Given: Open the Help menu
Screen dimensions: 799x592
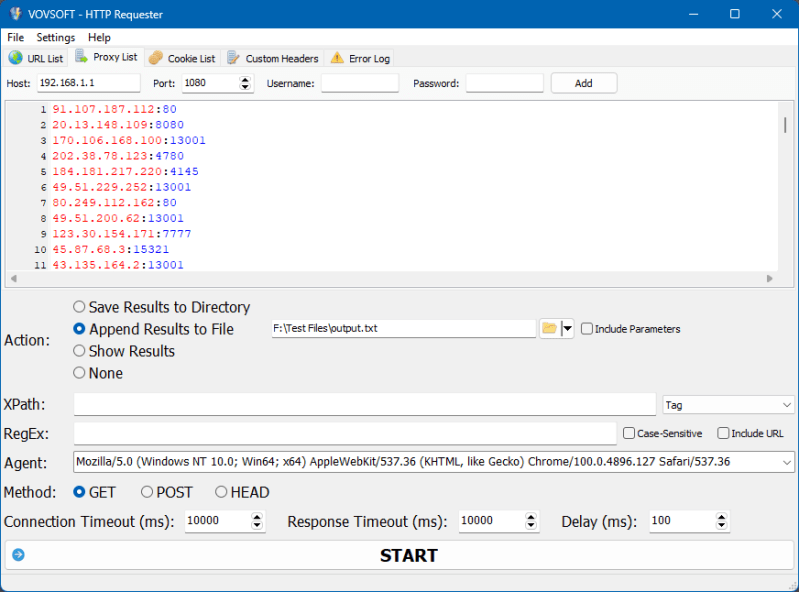Looking at the screenshot, I should 99,37.
